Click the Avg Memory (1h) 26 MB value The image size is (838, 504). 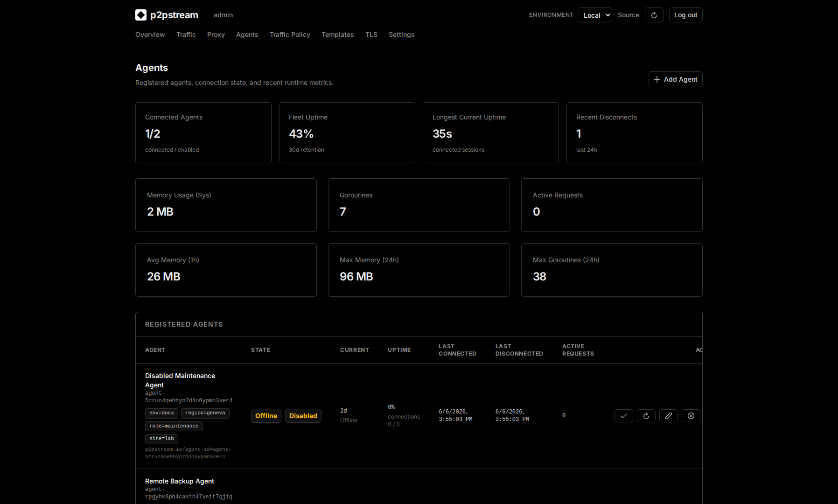tap(163, 277)
